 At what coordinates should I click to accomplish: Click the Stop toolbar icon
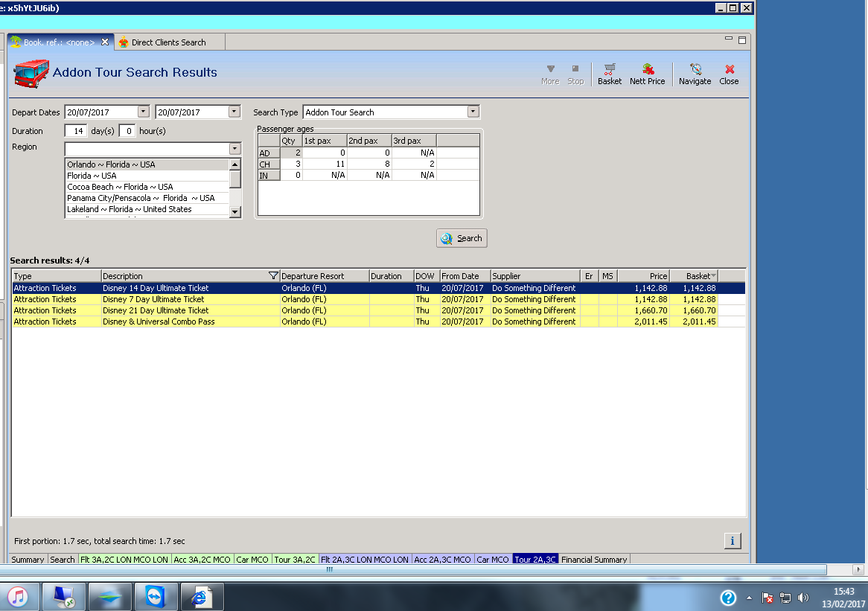575,74
